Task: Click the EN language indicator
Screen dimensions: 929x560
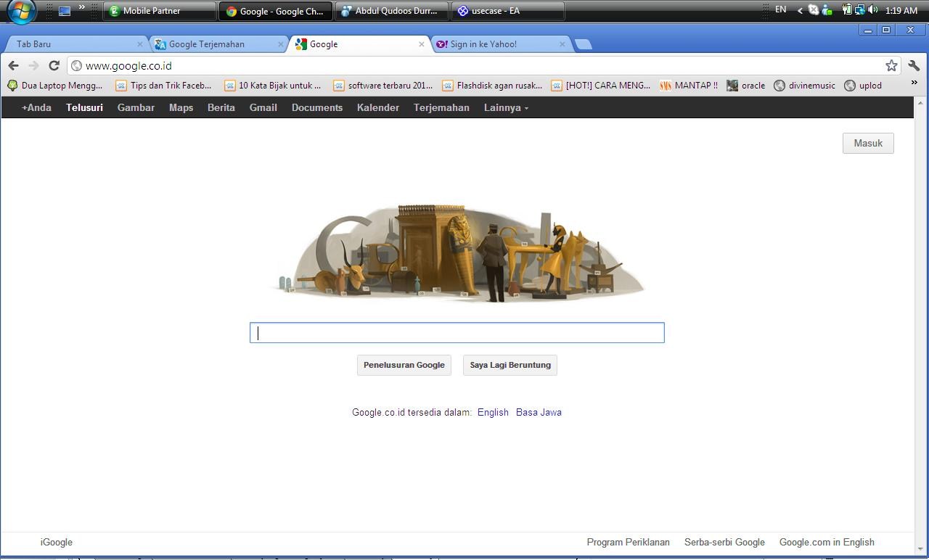Action: (781, 9)
